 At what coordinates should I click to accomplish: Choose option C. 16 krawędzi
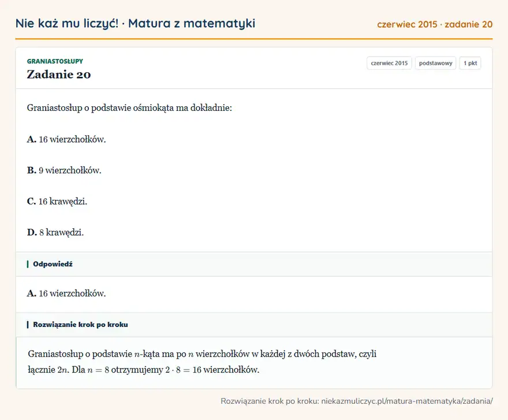(57, 202)
